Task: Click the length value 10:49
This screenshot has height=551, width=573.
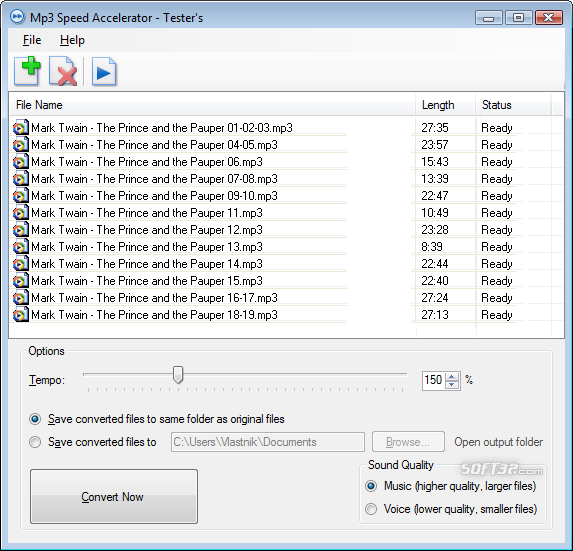Action: [435, 213]
